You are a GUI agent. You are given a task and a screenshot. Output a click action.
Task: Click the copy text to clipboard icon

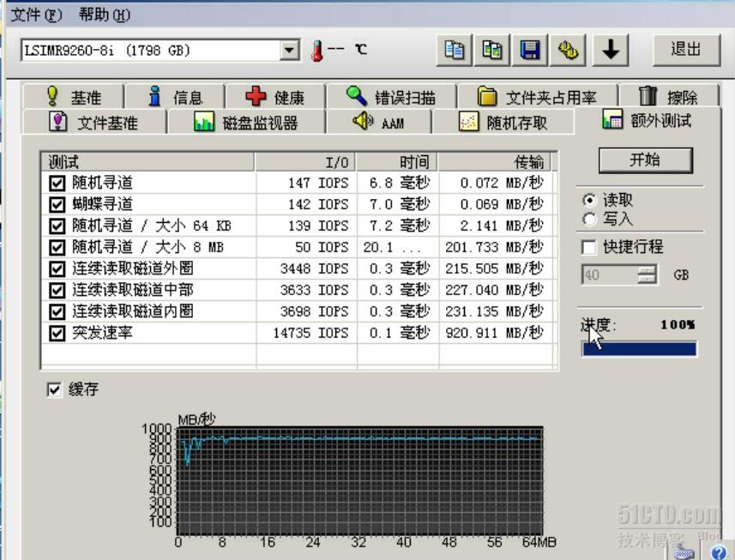(454, 50)
